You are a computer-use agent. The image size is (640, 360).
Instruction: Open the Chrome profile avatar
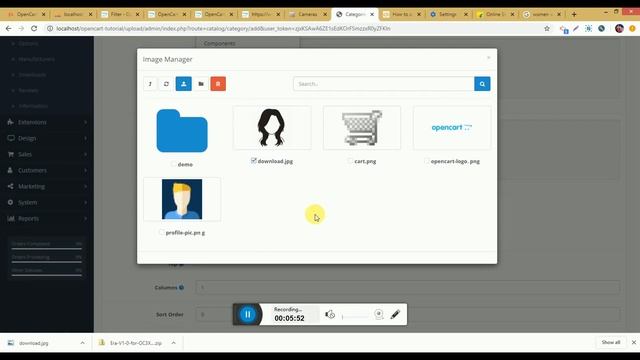[x=619, y=29]
